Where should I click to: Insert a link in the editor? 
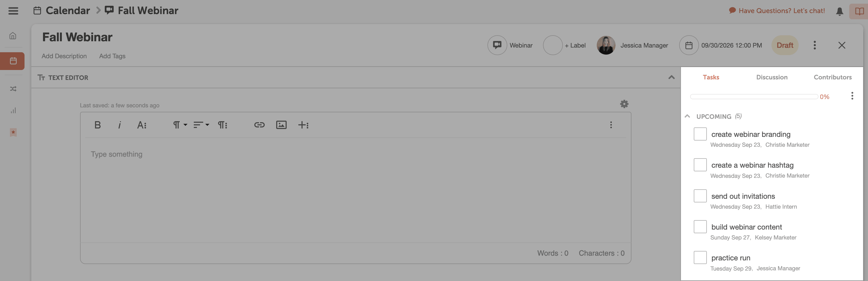tap(259, 125)
